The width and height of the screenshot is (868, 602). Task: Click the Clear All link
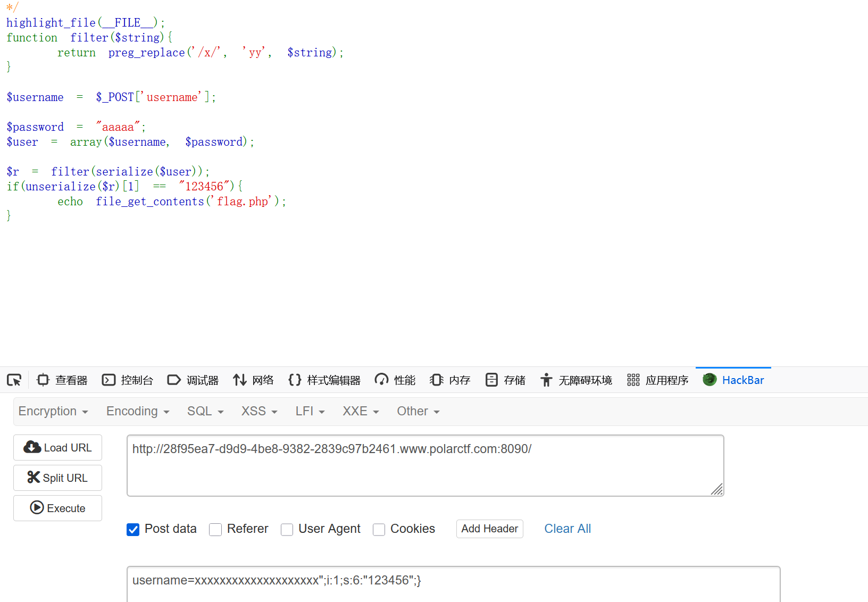coord(567,529)
